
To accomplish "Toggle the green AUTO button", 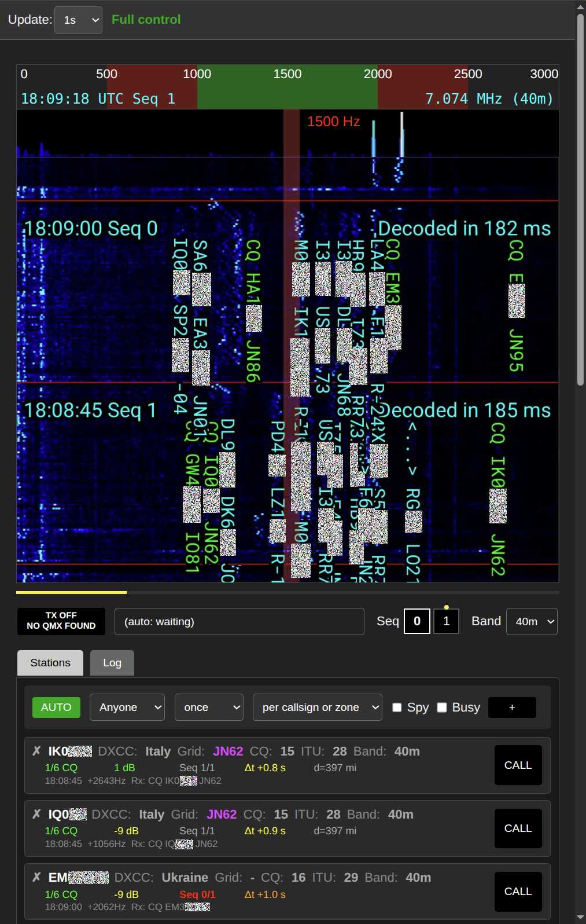I will [56, 707].
